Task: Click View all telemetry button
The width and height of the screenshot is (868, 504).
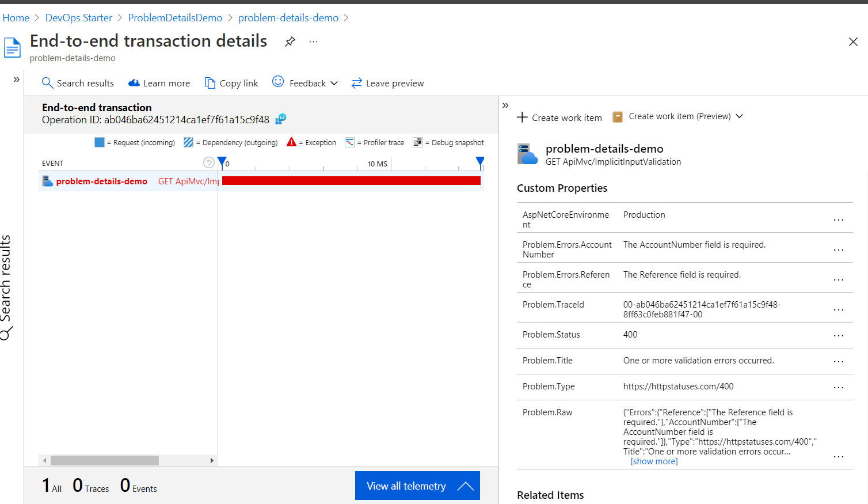Action: 417,486
